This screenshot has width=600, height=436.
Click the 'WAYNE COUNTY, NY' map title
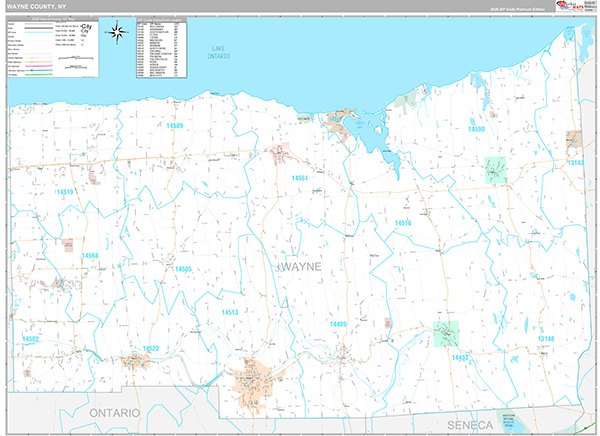(36, 7)
